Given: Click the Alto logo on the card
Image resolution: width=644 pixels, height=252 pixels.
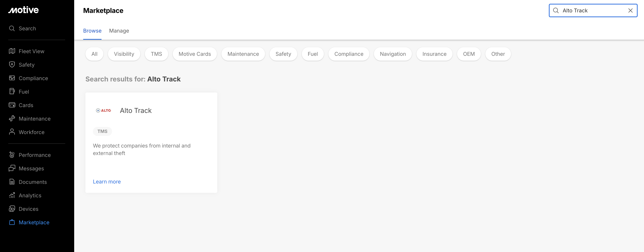Looking at the screenshot, I should pyautogui.click(x=103, y=110).
